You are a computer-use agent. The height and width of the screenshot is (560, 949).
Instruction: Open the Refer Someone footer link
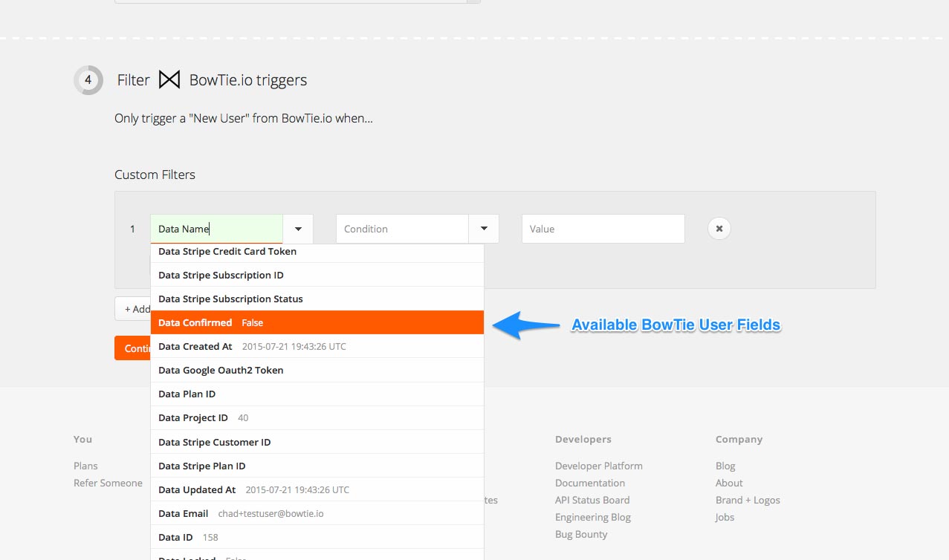[108, 483]
